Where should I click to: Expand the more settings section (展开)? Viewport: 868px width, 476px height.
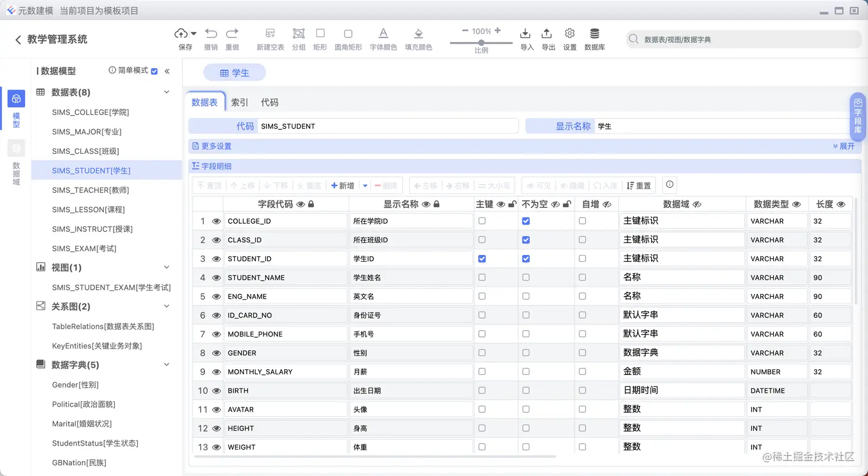pos(844,146)
